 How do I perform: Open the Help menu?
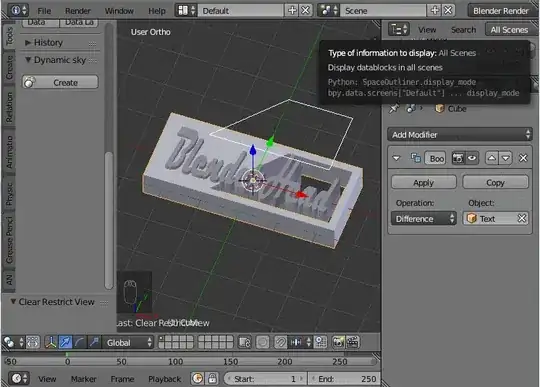click(x=157, y=11)
